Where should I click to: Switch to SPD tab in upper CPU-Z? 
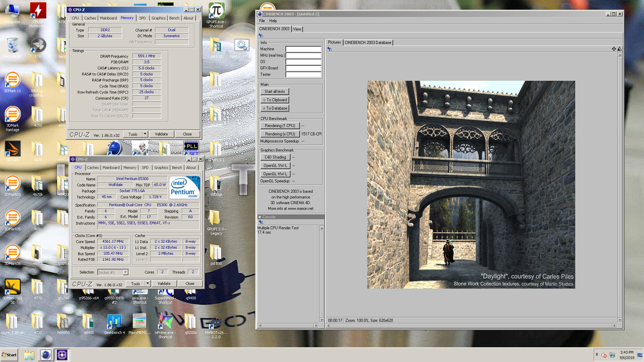tap(143, 18)
